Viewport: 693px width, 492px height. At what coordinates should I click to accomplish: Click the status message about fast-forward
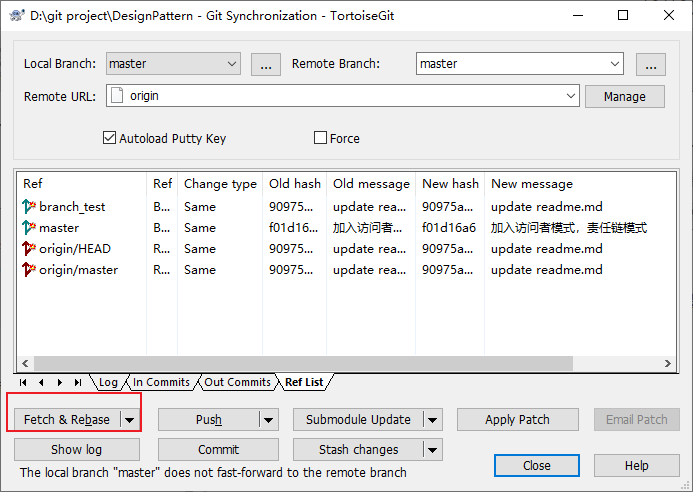(213, 473)
